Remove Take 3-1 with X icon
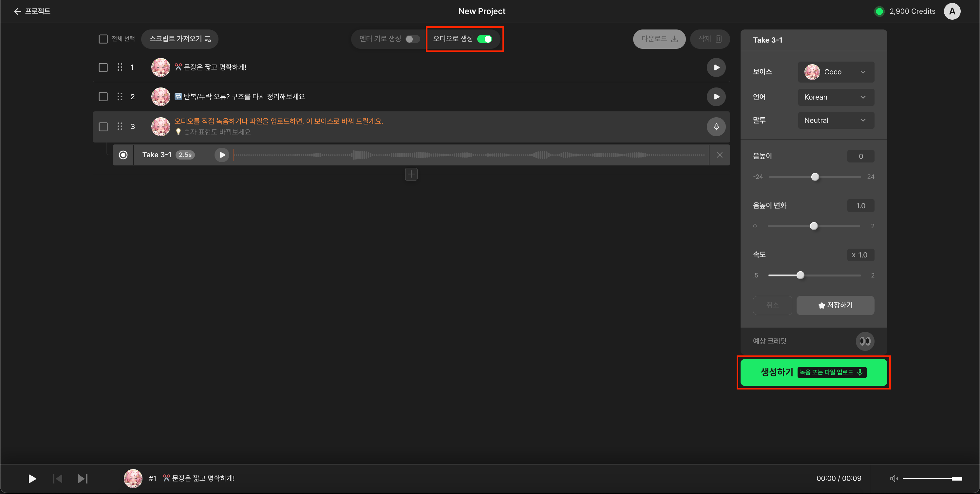The width and height of the screenshot is (980, 494). pyautogui.click(x=719, y=155)
